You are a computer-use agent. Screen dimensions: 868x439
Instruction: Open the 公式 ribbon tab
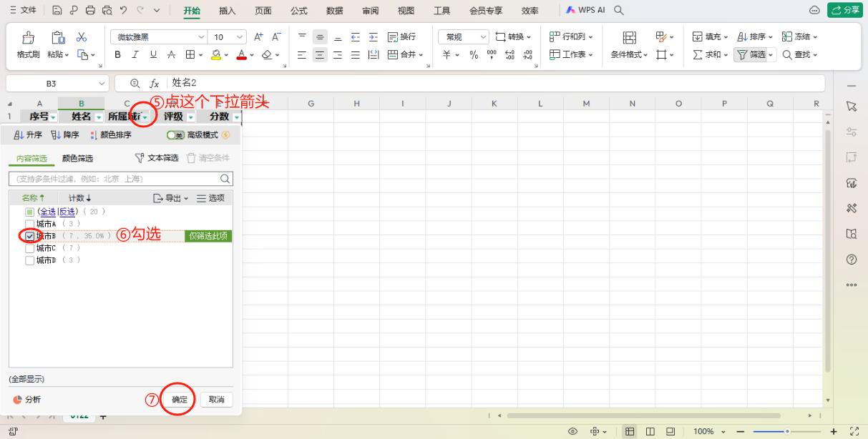(x=299, y=11)
